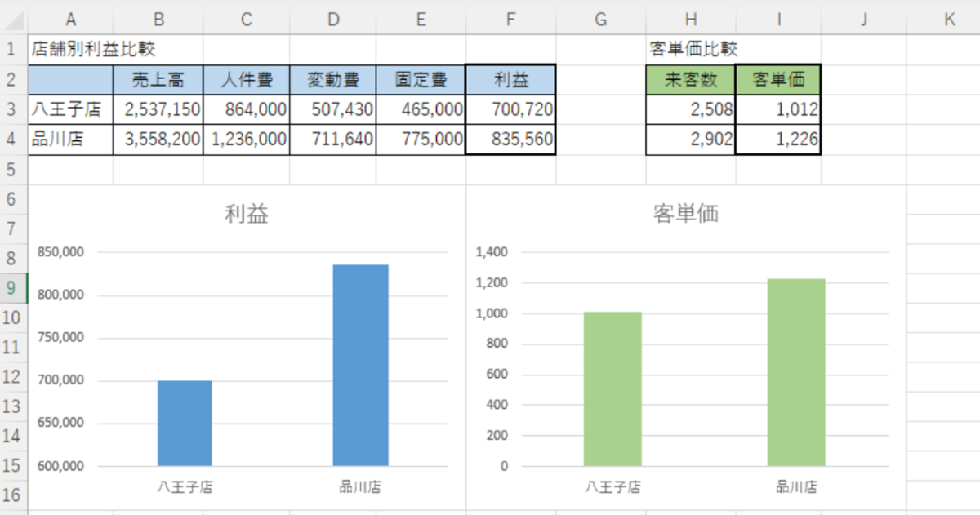
Task: Select column A header
Action: click(x=70, y=19)
